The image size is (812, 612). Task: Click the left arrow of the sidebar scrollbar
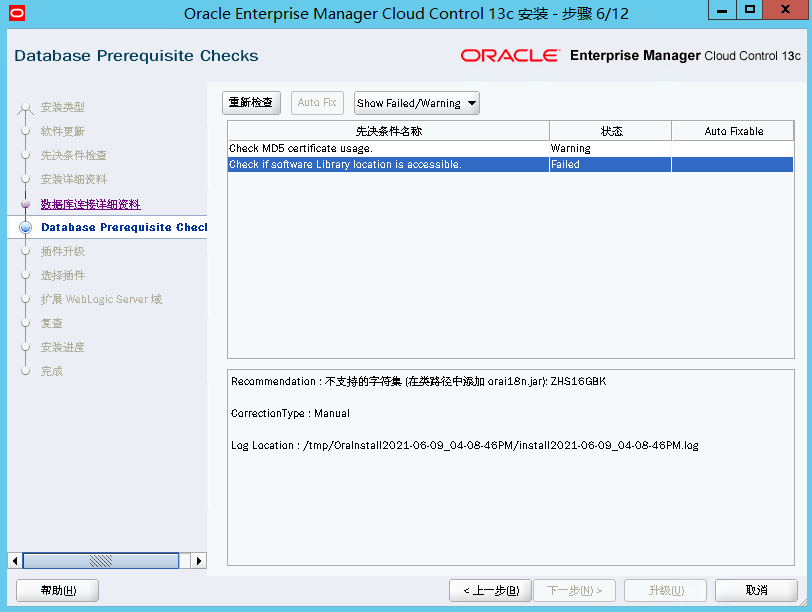click(15, 561)
